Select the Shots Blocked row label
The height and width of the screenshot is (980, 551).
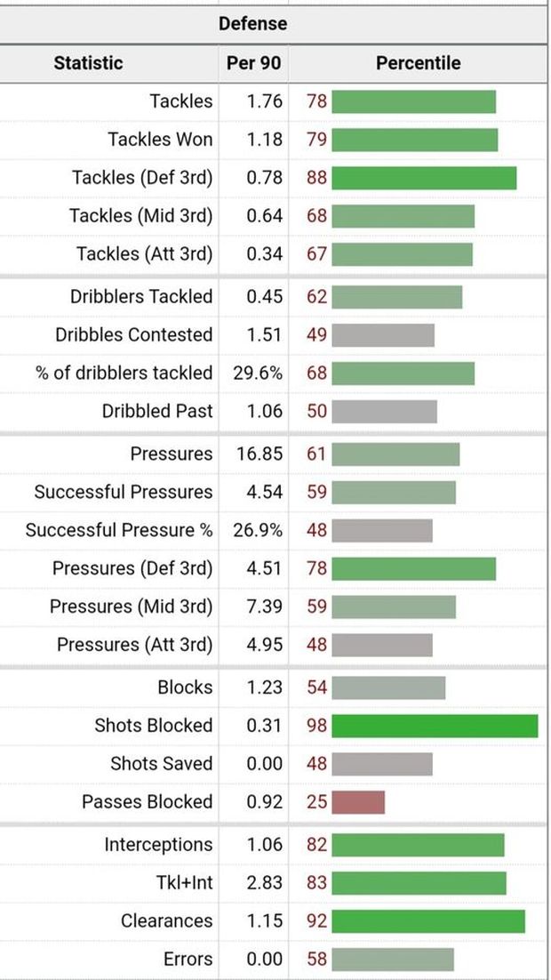coord(154,726)
